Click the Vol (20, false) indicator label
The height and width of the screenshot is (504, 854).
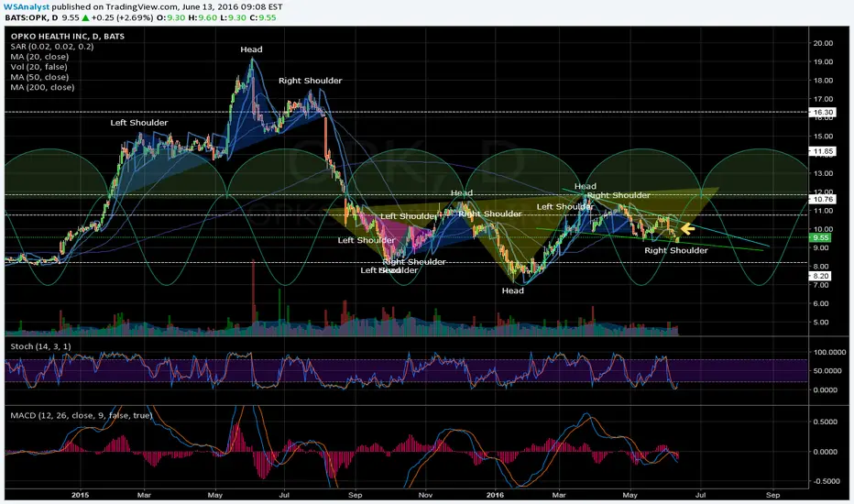tap(39, 67)
